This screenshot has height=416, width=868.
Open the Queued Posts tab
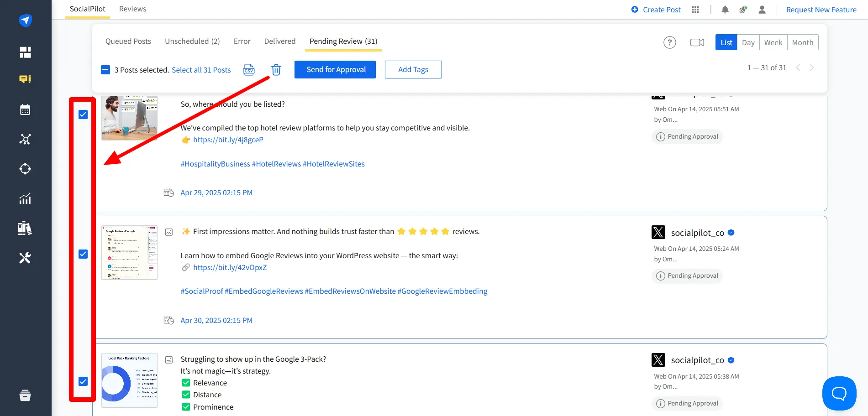tap(128, 41)
